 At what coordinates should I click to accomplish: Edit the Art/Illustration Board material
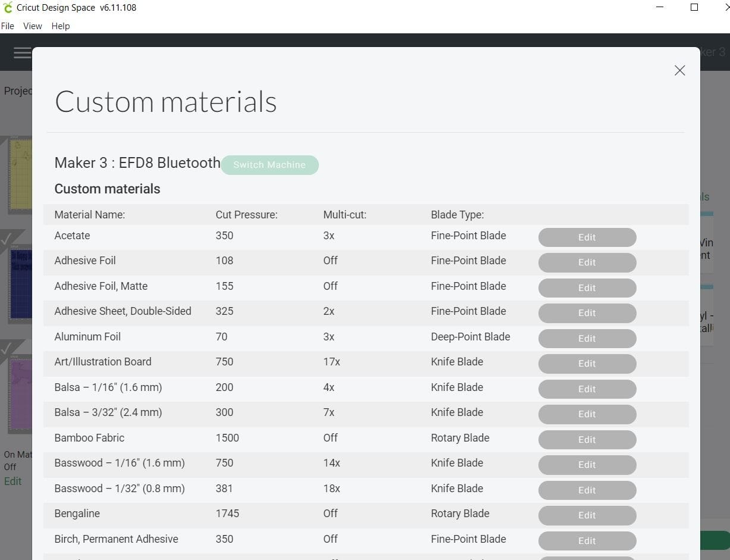pos(587,364)
